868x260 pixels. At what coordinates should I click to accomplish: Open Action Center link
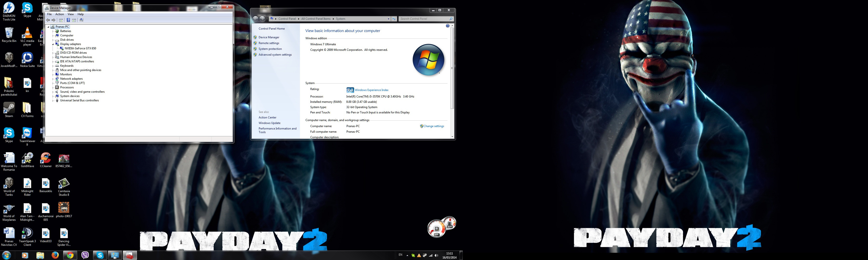(268, 117)
